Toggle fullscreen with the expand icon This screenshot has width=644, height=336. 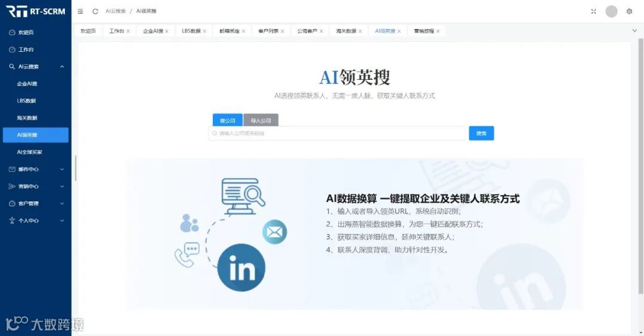[593, 11]
